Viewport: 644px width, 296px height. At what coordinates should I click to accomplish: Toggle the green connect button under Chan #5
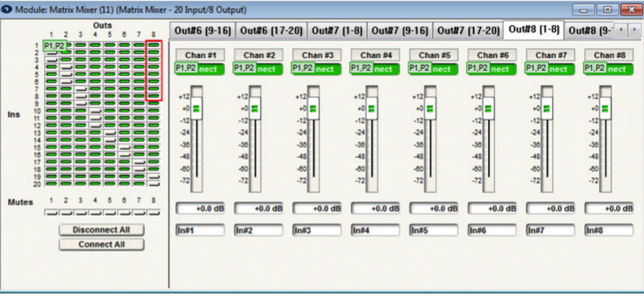[434, 69]
